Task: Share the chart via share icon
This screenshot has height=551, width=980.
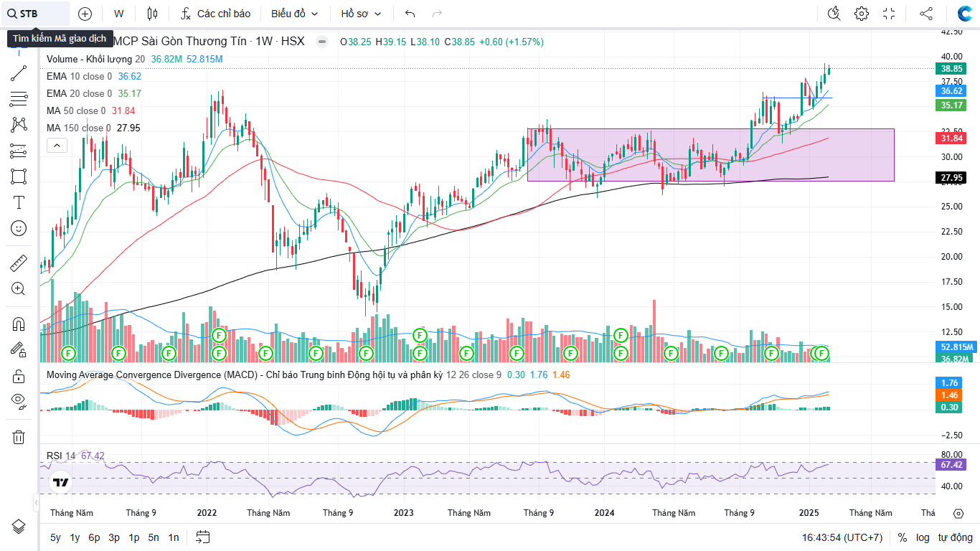Action: click(926, 14)
